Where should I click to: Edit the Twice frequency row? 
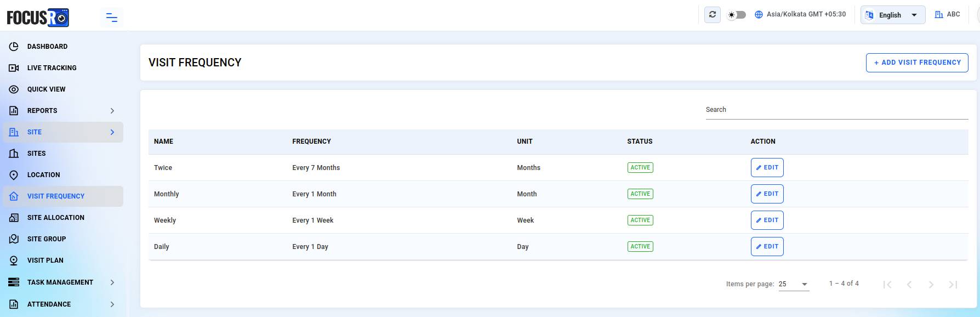[767, 168]
